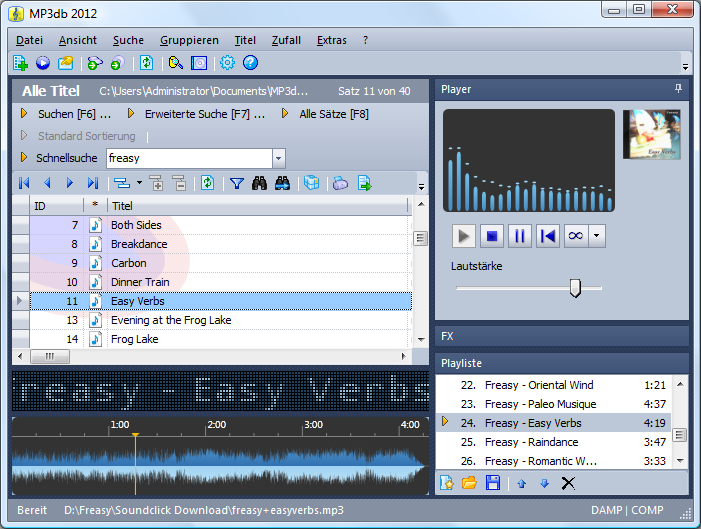Click the orange playhead marker on waveform timeline
The width and height of the screenshot is (701, 529).
pos(135,435)
